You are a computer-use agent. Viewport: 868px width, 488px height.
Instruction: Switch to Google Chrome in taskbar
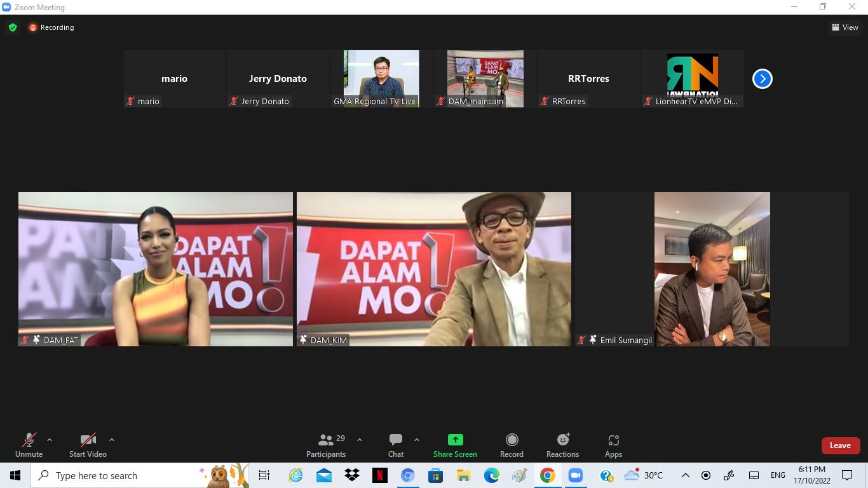click(547, 475)
